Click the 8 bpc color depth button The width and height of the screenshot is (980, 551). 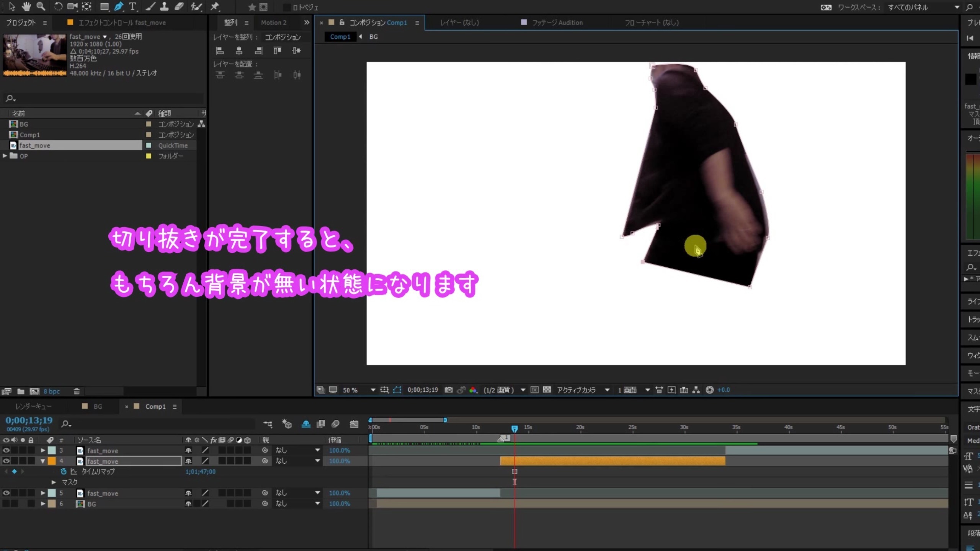click(52, 391)
